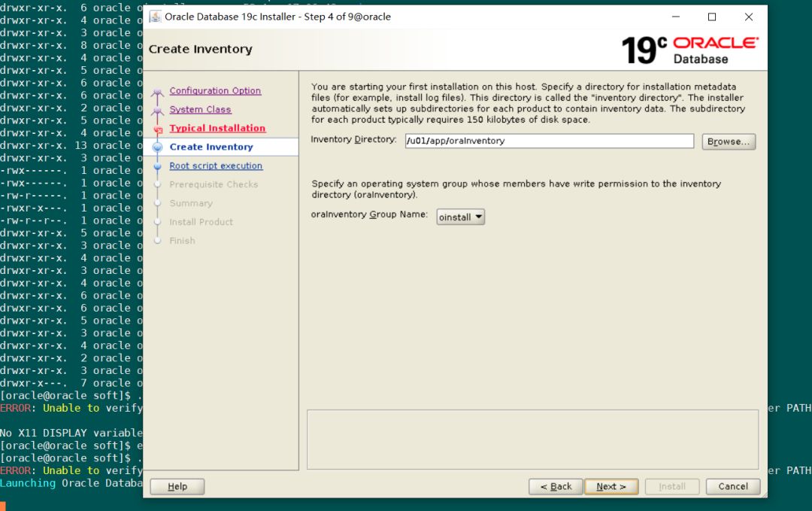Click the Create Inventory current step bullet

click(x=157, y=148)
